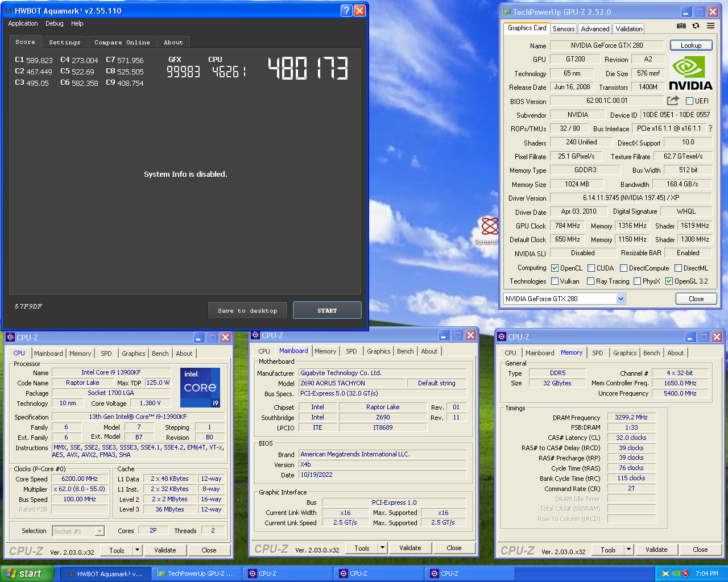Open the Help menu in Aquamark
Screen dimensions: 728x582
pyautogui.click(x=77, y=24)
